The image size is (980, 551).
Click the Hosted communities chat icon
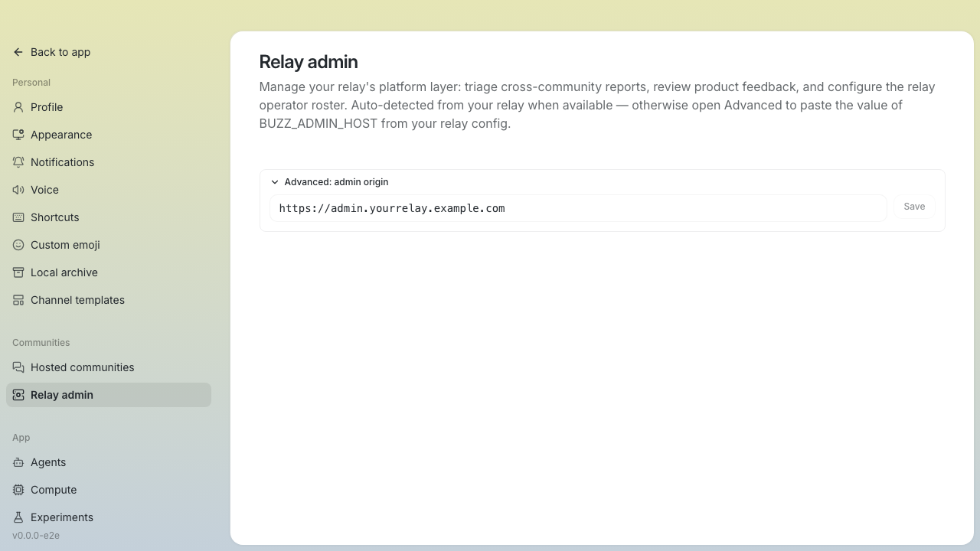(x=18, y=367)
